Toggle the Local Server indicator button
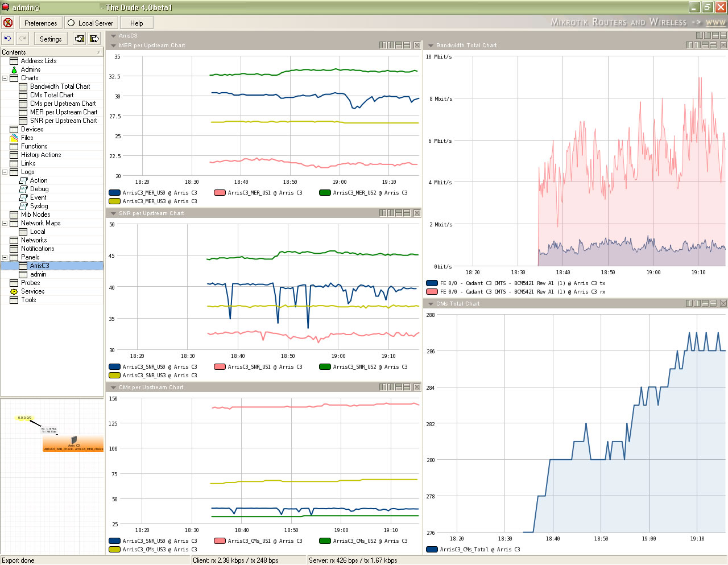728x565 pixels. tap(90, 23)
